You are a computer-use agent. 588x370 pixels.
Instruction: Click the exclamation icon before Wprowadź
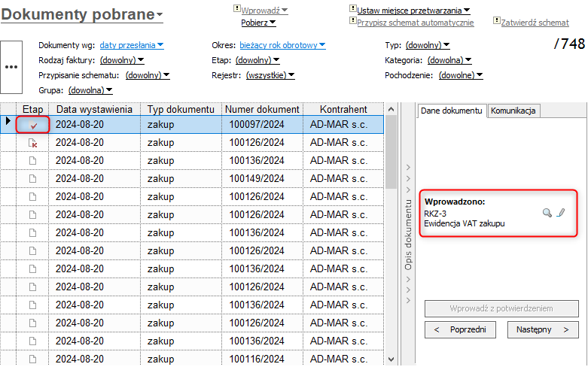point(236,8)
